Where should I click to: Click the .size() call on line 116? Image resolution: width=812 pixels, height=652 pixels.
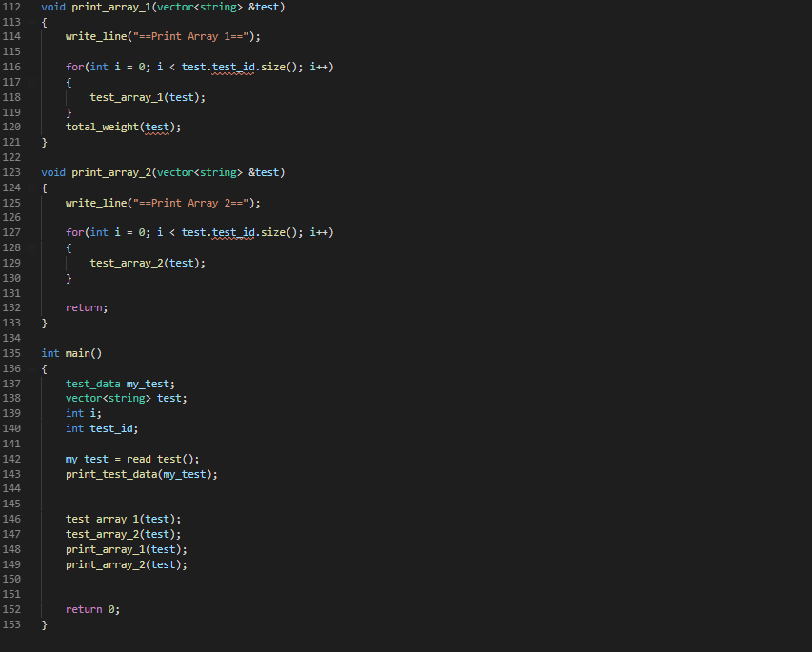click(x=279, y=67)
